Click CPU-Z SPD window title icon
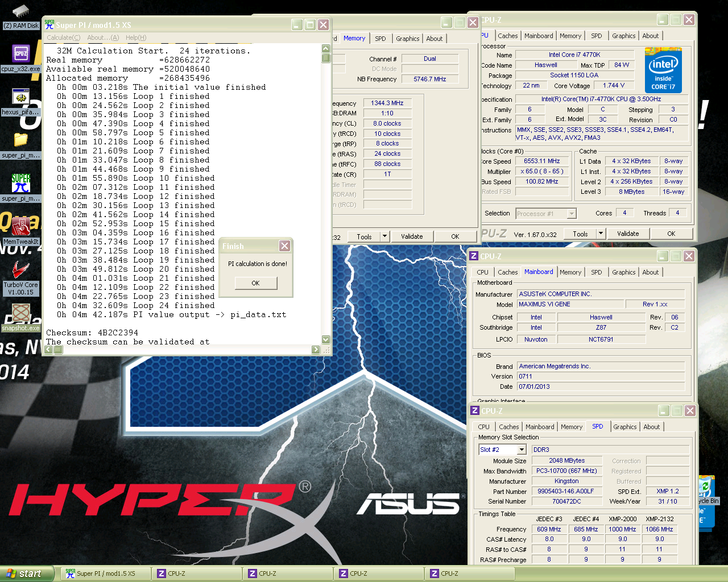Image resolution: width=728 pixels, height=582 pixels. (x=475, y=410)
